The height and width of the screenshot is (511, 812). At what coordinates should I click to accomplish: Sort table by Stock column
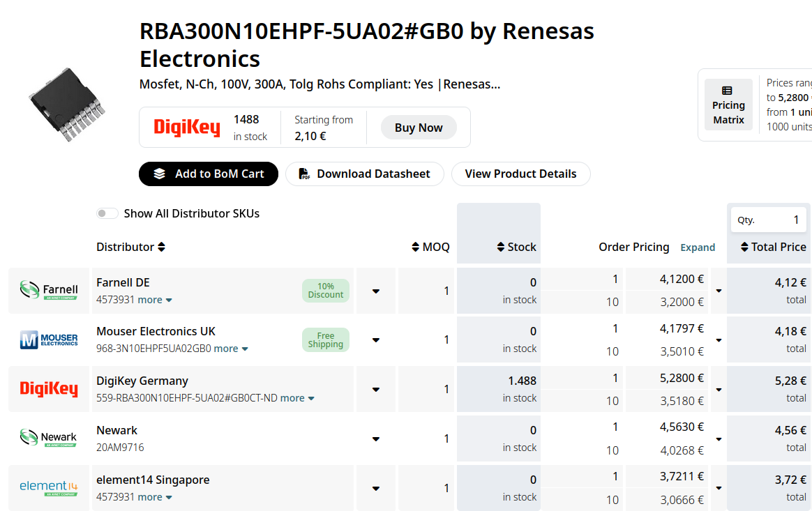point(516,247)
